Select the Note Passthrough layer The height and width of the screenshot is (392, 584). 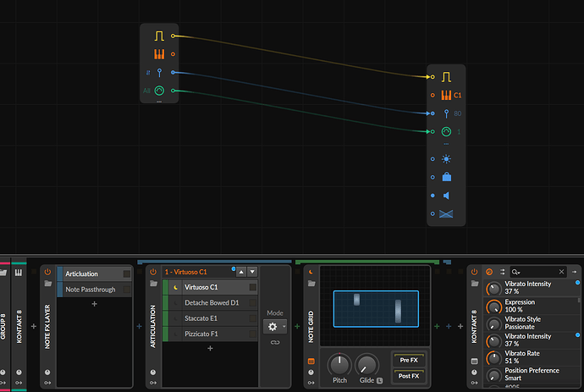pos(93,289)
